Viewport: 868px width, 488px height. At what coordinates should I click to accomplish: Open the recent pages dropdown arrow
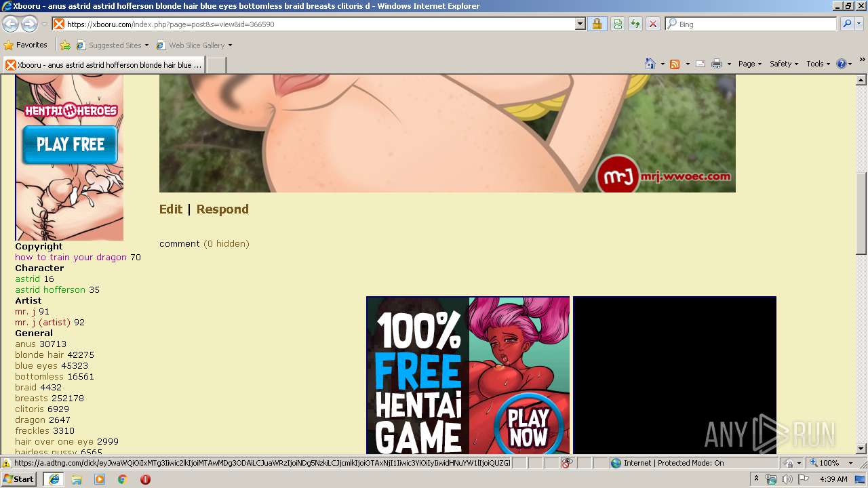pos(44,24)
